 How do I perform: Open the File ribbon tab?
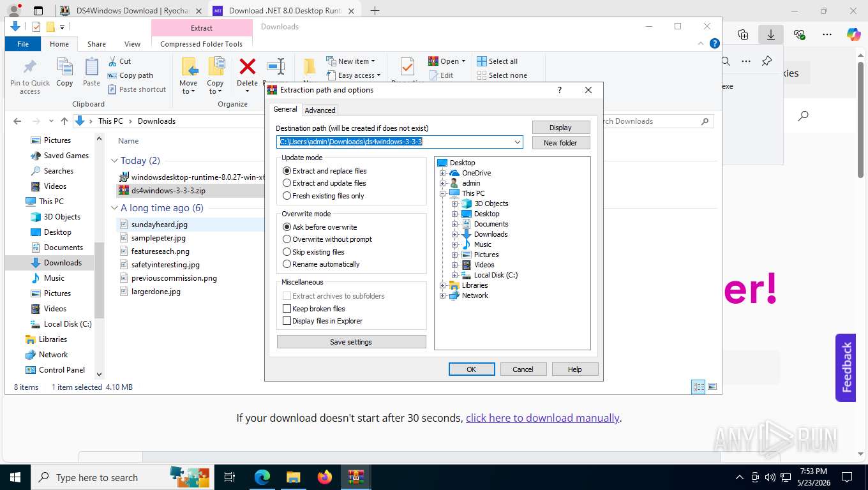click(x=23, y=44)
